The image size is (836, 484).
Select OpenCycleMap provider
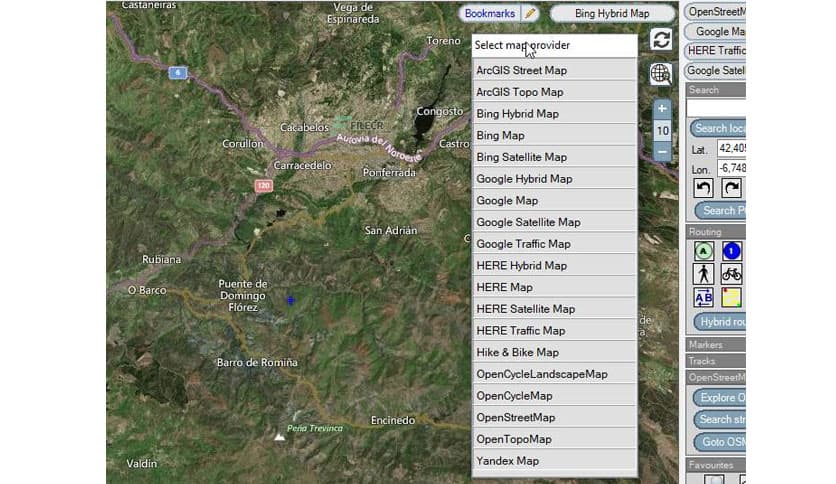click(x=554, y=396)
